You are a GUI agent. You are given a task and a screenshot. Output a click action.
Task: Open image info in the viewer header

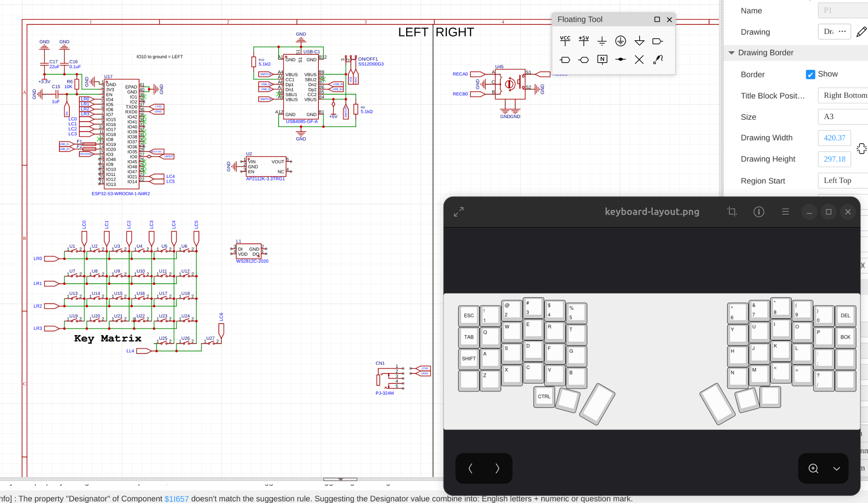758,211
